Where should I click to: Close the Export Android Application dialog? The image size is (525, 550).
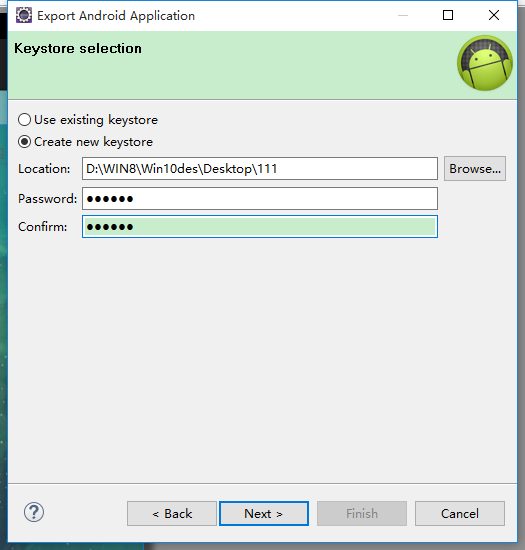click(494, 15)
